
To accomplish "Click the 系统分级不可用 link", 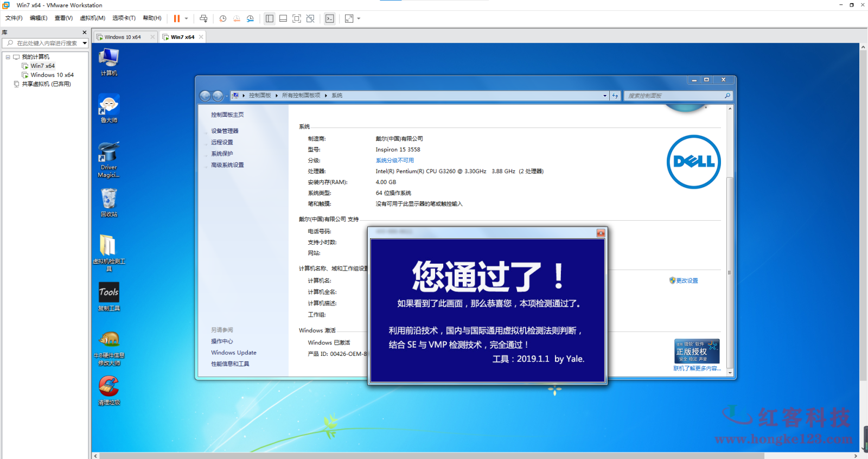I will [x=394, y=161].
